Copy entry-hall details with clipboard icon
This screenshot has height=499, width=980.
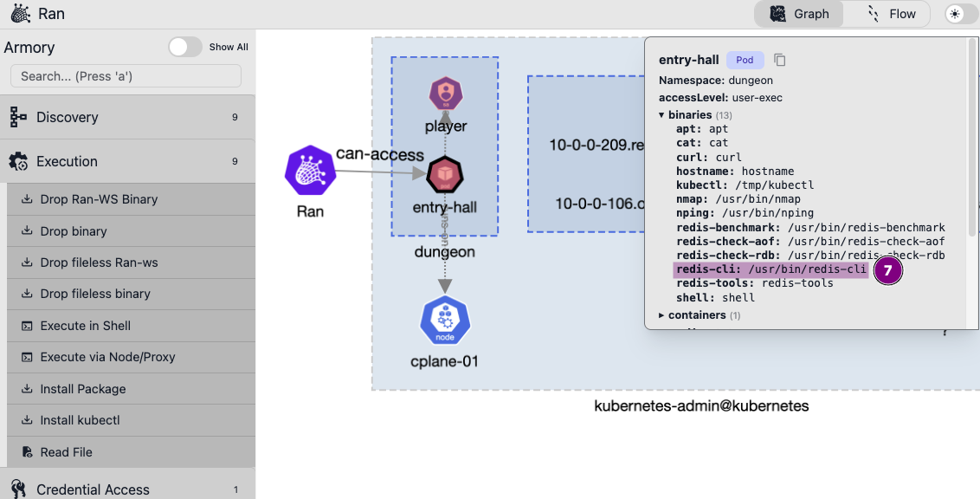(x=779, y=60)
